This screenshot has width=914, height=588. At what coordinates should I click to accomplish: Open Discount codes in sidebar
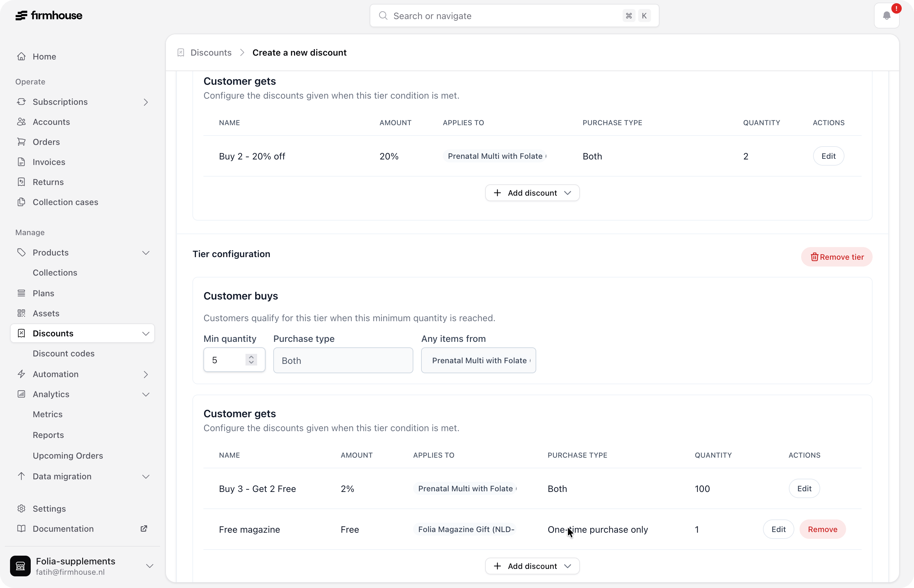64,354
